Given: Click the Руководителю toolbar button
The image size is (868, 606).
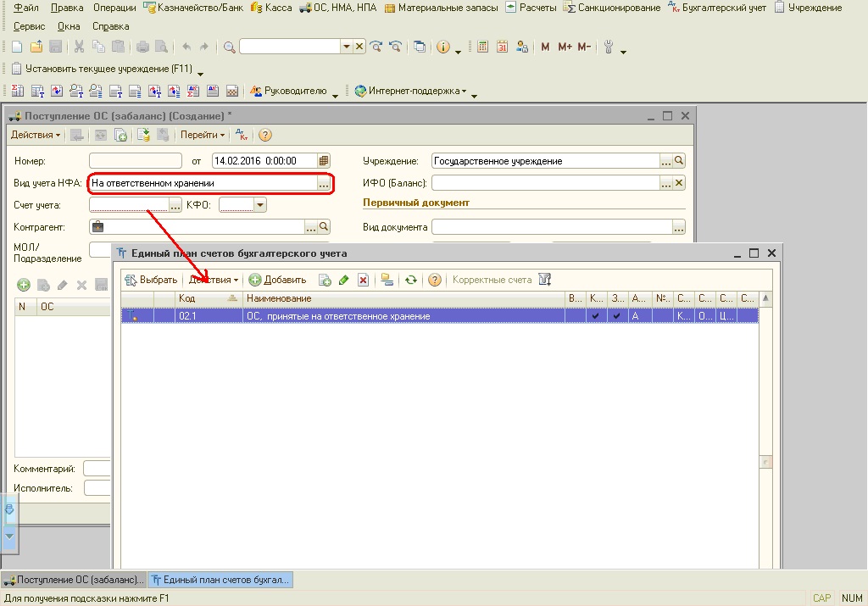Looking at the screenshot, I should [x=288, y=92].
